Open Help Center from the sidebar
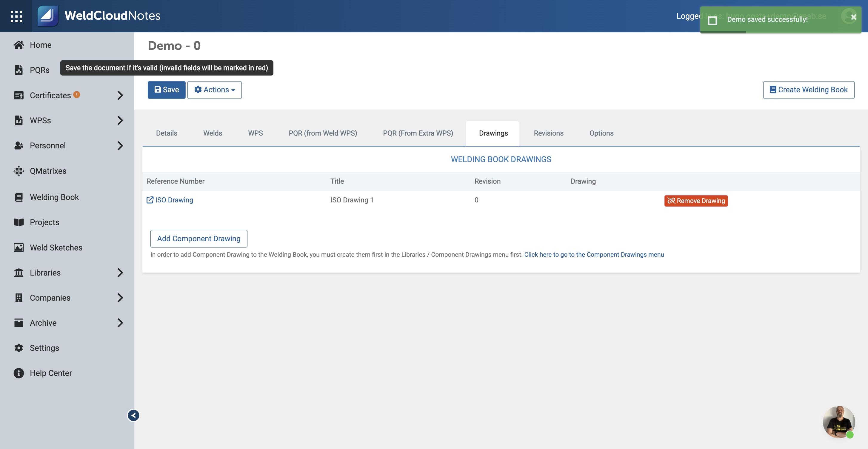This screenshot has width=868, height=449. pos(50,373)
